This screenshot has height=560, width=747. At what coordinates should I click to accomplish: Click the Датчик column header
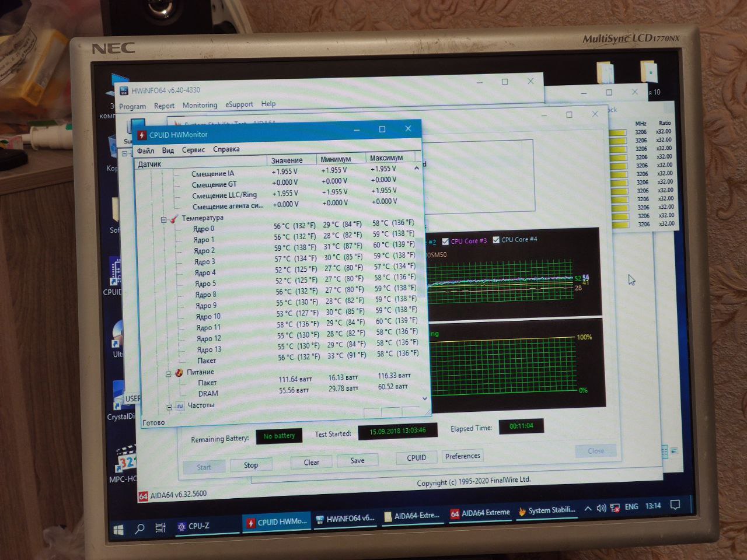pyautogui.click(x=201, y=163)
